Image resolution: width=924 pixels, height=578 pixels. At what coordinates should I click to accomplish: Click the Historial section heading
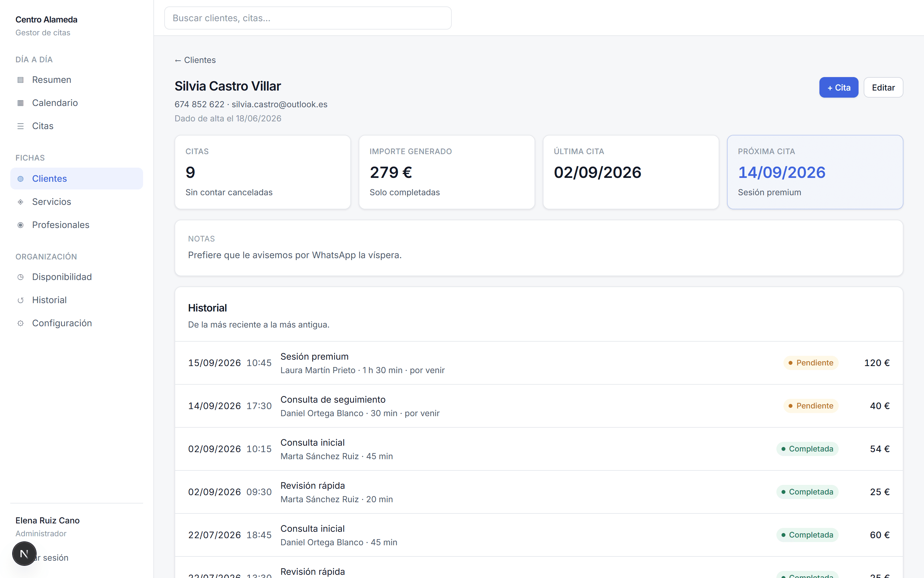pyautogui.click(x=207, y=308)
